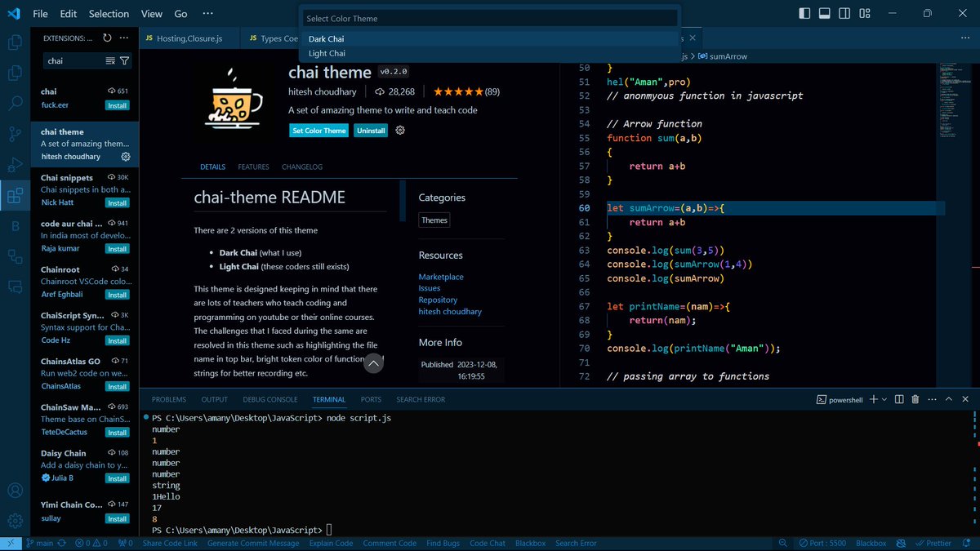
Task: Click the main branch status item
Action: (x=39, y=543)
